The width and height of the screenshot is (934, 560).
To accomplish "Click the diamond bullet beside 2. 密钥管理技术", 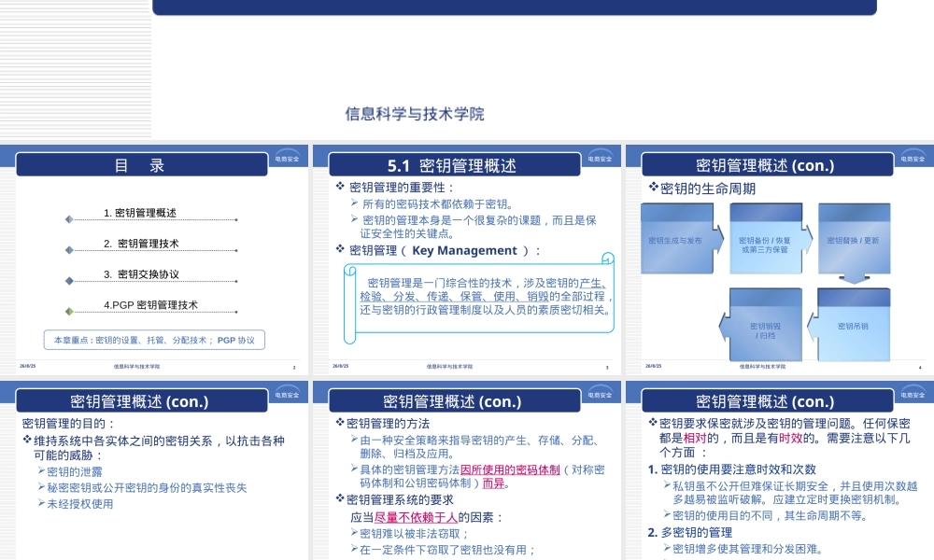I will click(69, 250).
